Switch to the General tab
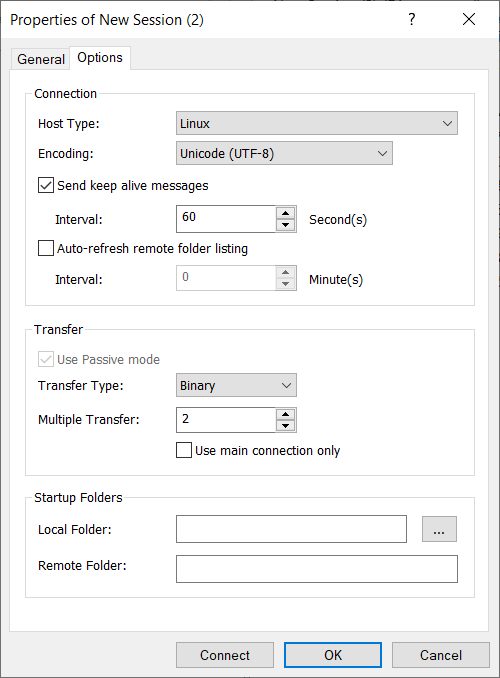 [41, 59]
